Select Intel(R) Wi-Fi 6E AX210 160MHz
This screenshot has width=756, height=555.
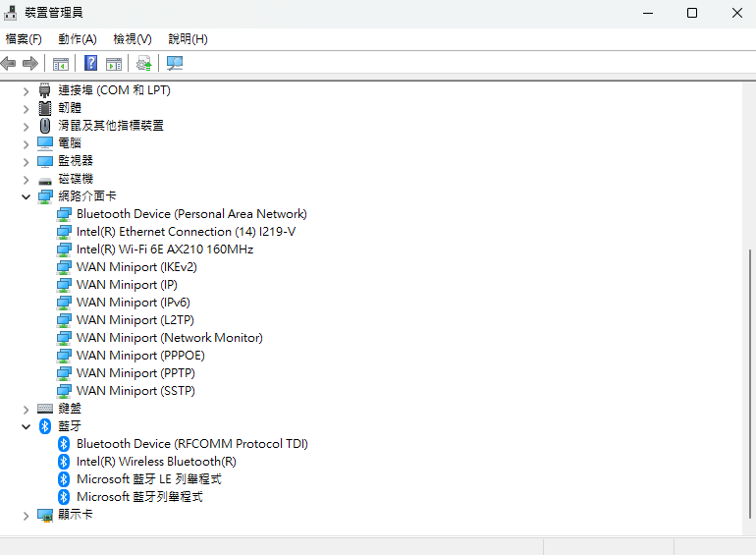pos(165,250)
